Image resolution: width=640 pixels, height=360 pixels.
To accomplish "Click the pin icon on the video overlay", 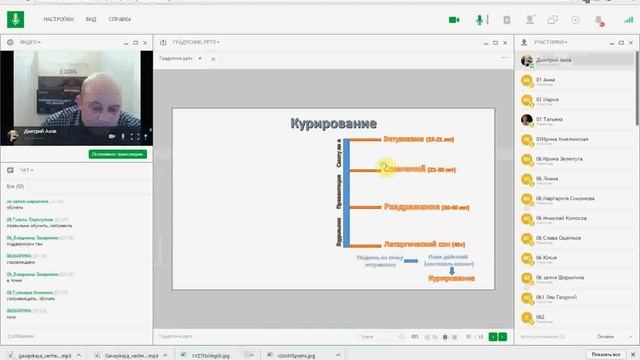I will click(x=145, y=137).
